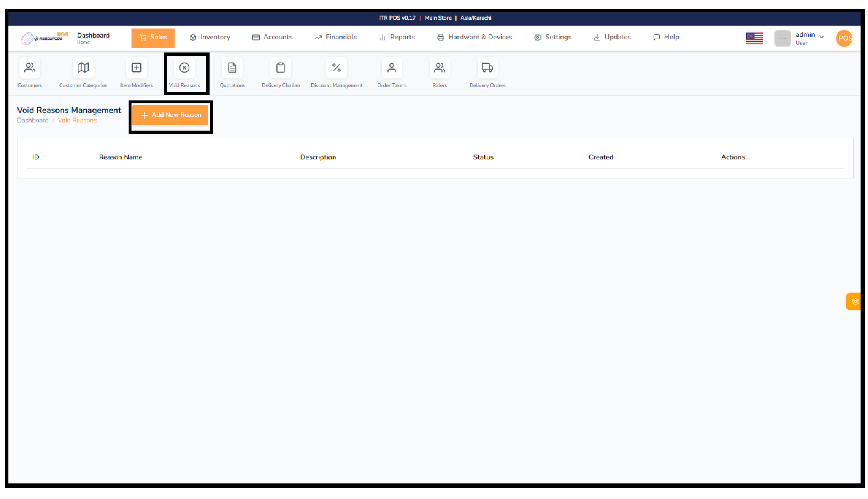Open Discount Management
The height and width of the screenshot is (499, 868).
(337, 73)
